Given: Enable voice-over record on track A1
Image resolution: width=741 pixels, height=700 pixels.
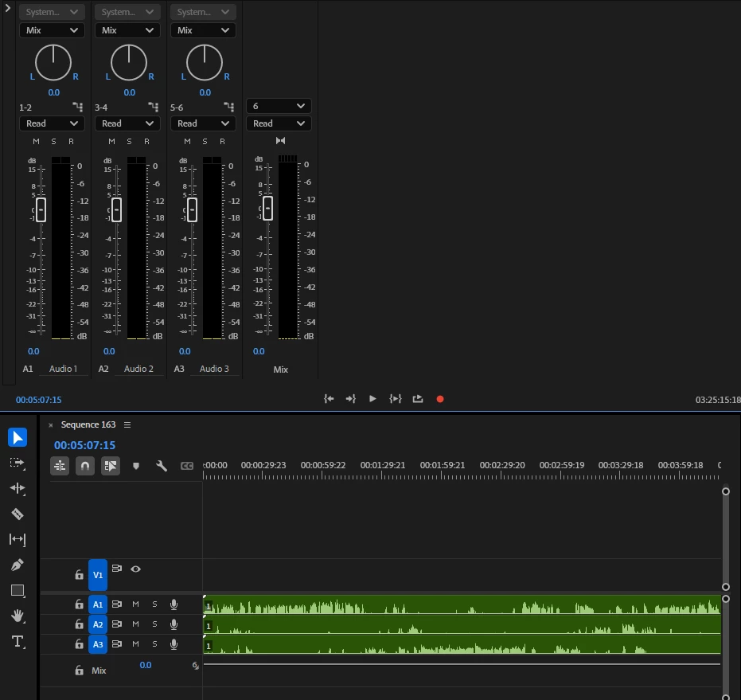Looking at the screenshot, I should coord(174,604).
